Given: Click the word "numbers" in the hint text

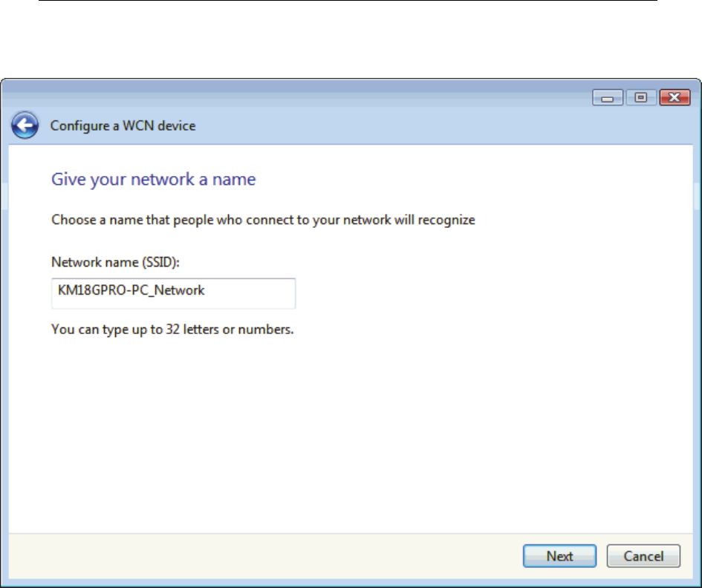Looking at the screenshot, I should click(x=270, y=328).
